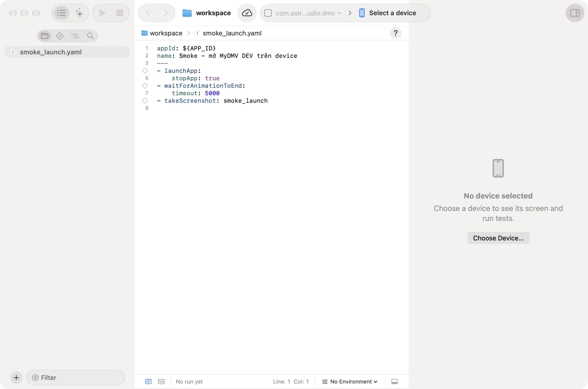Click the filter options icon
588x389 pixels.
(x=35, y=378)
